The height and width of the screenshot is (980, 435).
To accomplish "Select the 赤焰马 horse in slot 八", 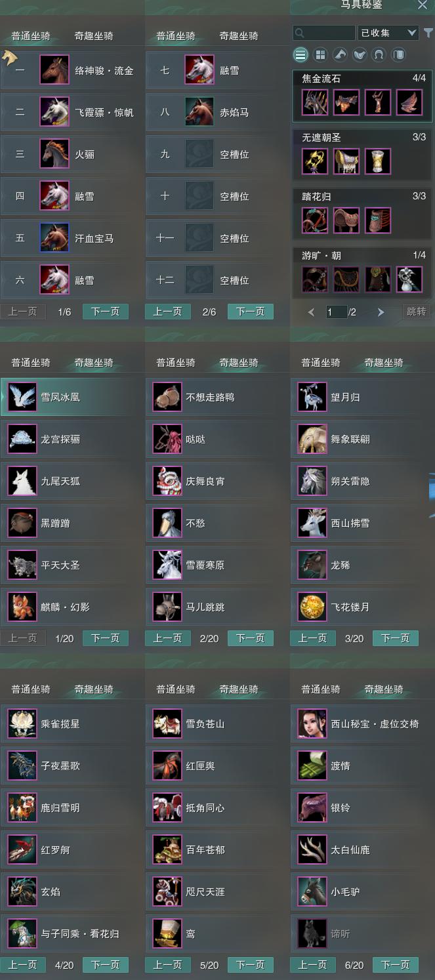I will tap(217, 112).
